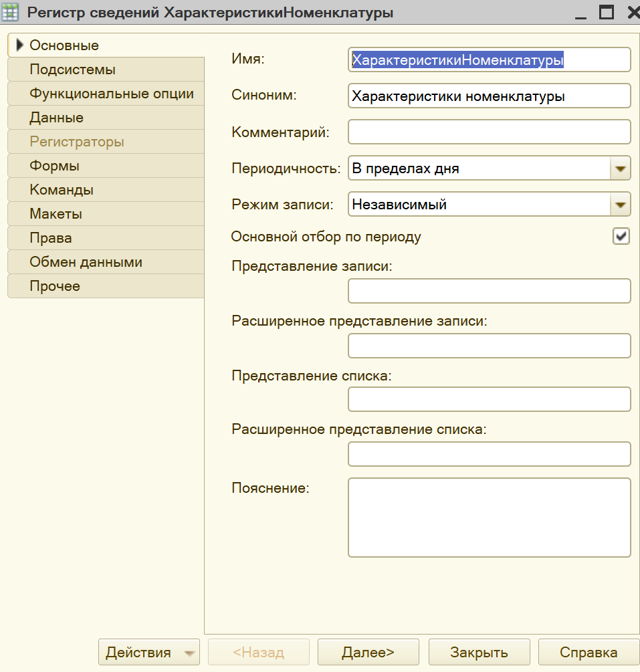Viewport: 640px width, 672px height.
Task: Open the Действия dropdown menu
Action: (148, 653)
